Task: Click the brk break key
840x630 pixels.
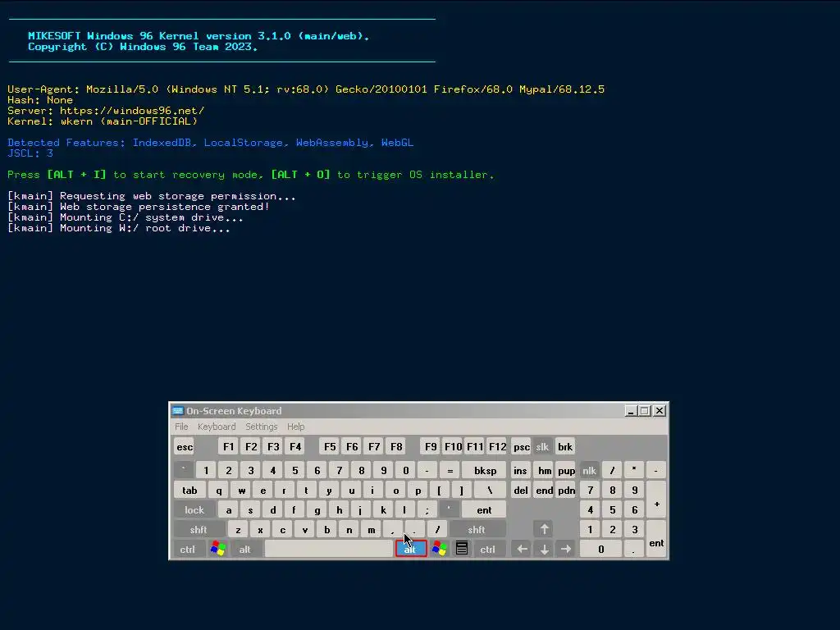Action: coord(565,447)
